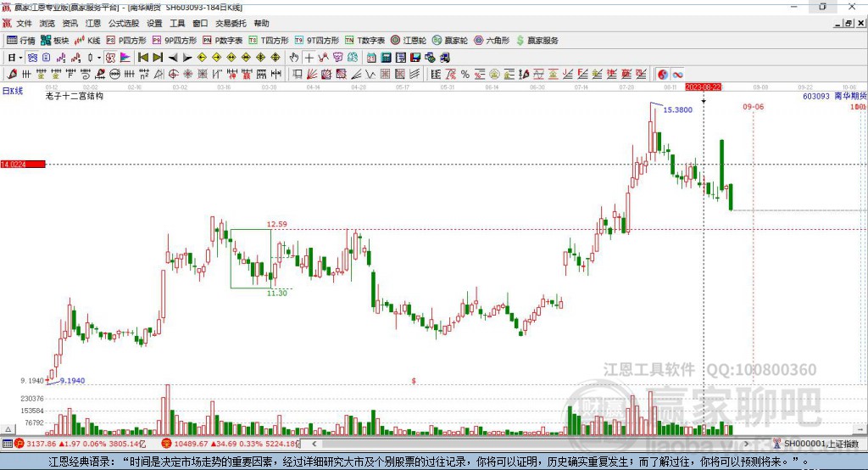Open the 江恩 menu

tap(93, 23)
